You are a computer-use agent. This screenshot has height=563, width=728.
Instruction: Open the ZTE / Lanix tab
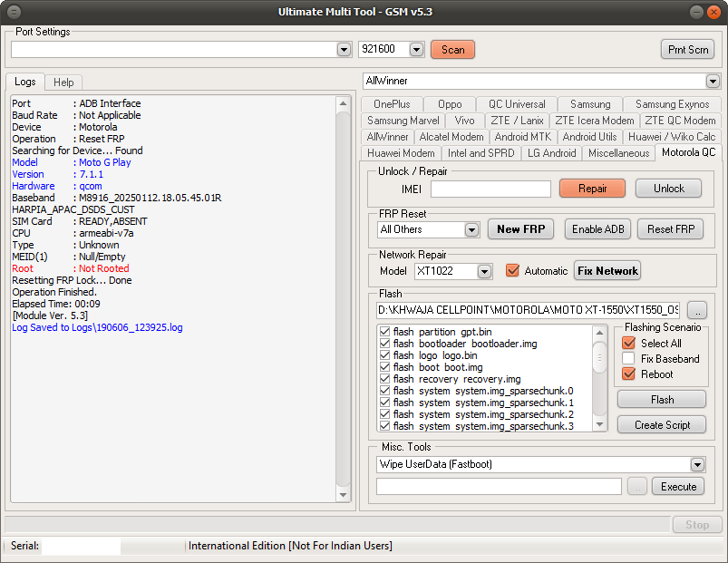click(517, 121)
